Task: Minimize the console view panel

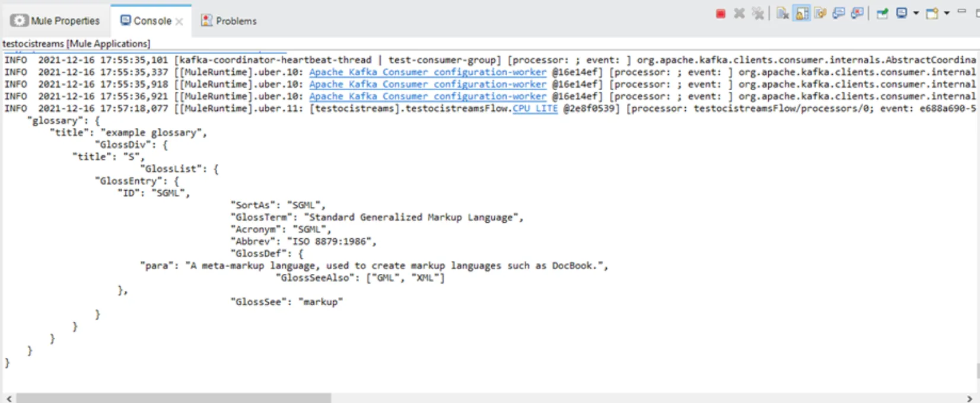Action: tap(962, 11)
